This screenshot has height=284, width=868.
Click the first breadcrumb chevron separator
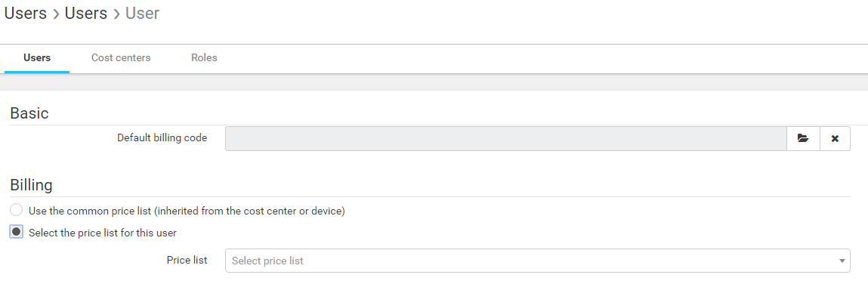pyautogui.click(x=56, y=14)
